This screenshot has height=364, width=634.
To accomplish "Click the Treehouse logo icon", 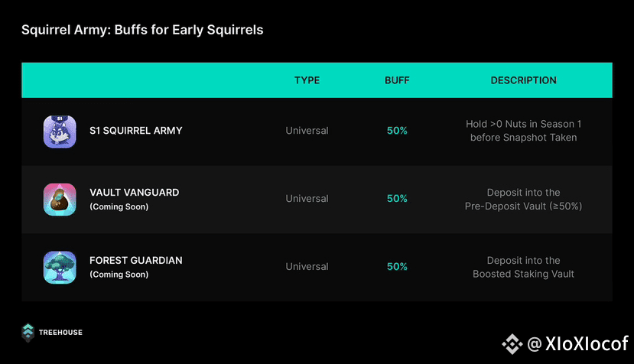I will [x=28, y=333].
